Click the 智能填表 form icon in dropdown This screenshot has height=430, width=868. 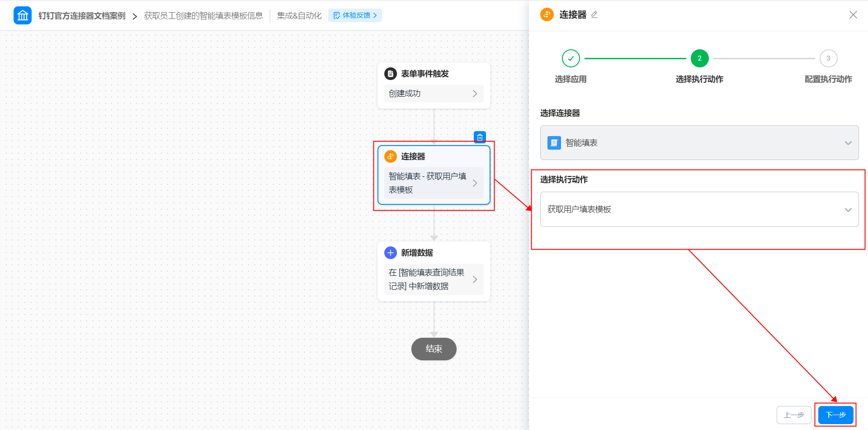[x=554, y=143]
